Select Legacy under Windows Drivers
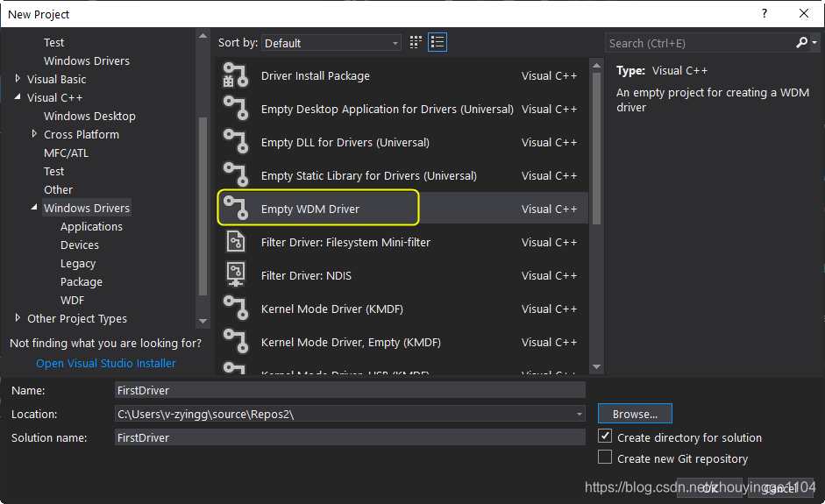The height and width of the screenshot is (504, 825). click(78, 264)
